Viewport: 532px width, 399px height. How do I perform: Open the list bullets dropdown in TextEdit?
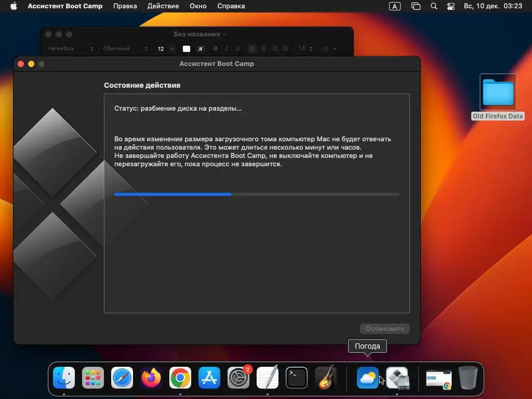pos(329,49)
